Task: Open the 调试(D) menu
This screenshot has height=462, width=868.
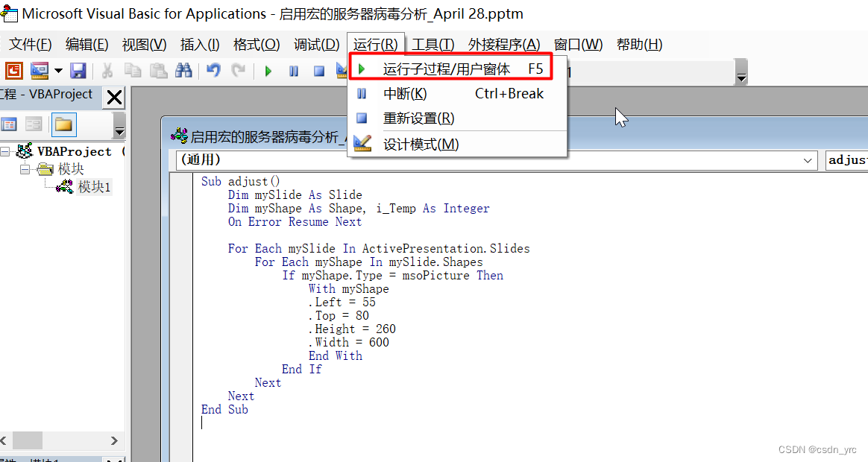Action: (x=317, y=44)
